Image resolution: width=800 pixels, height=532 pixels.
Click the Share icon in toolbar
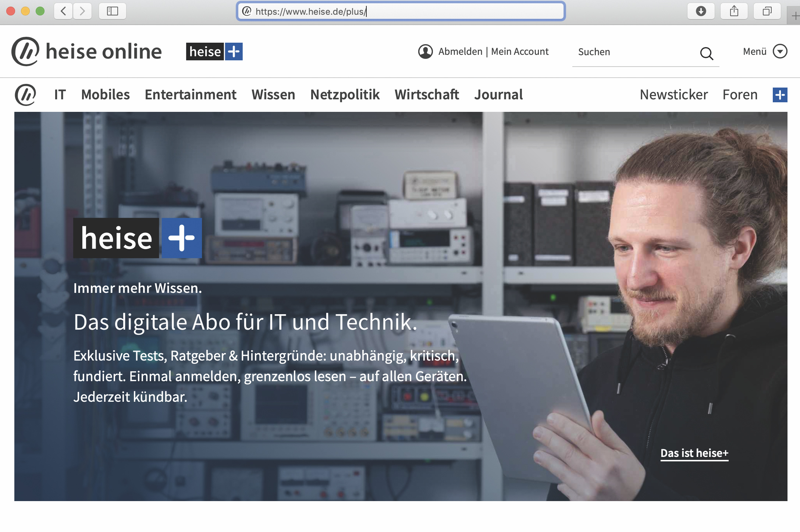(734, 11)
